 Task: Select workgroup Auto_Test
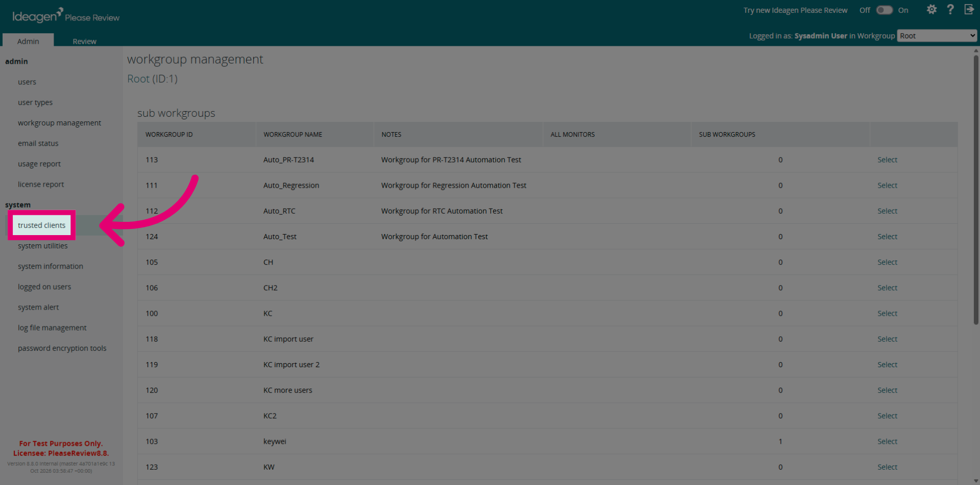(887, 237)
